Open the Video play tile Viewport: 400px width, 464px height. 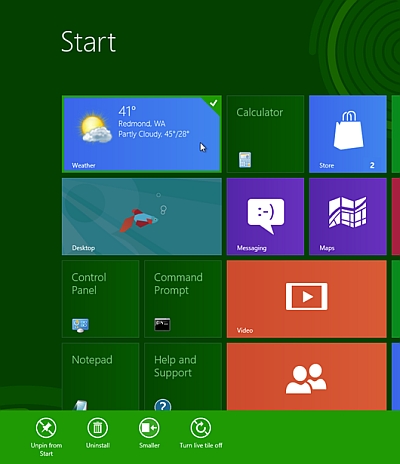point(307,299)
